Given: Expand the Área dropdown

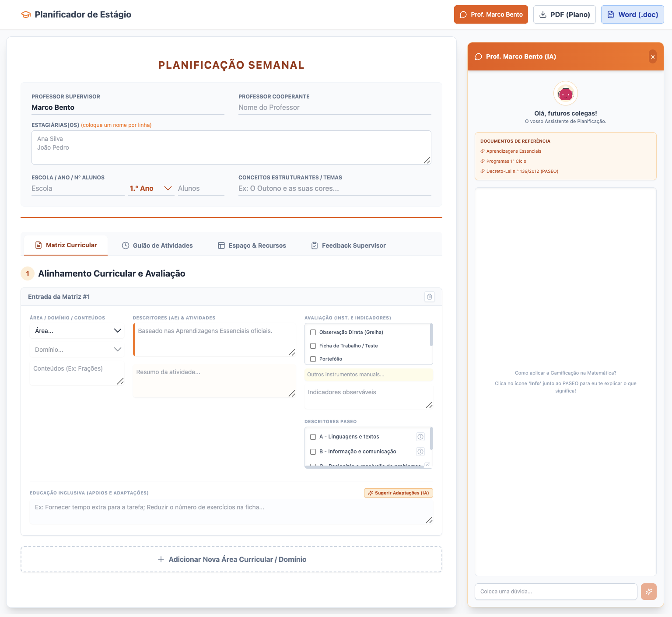Looking at the screenshot, I should pyautogui.click(x=77, y=331).
